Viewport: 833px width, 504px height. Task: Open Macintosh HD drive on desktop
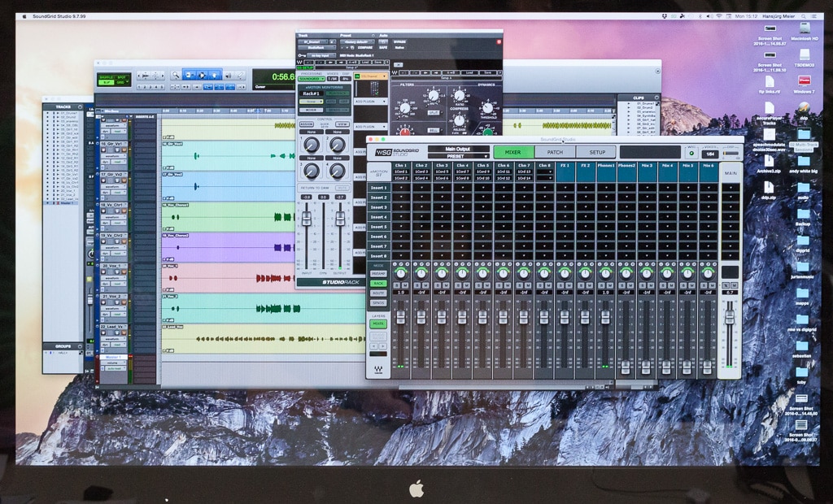point(803,28)
